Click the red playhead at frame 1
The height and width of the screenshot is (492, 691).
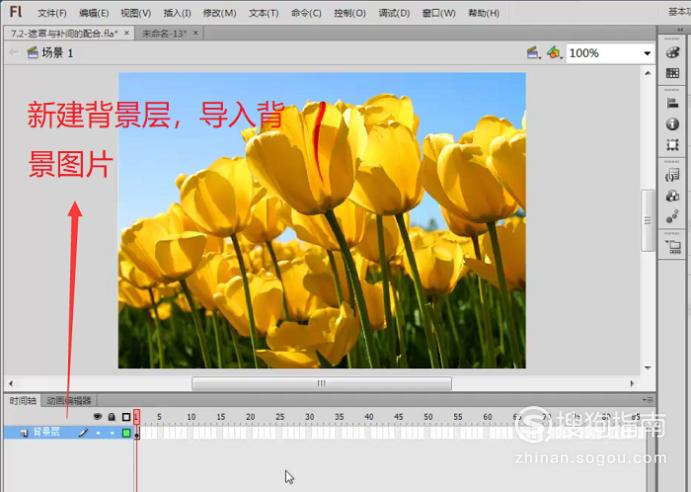(137, 417)
